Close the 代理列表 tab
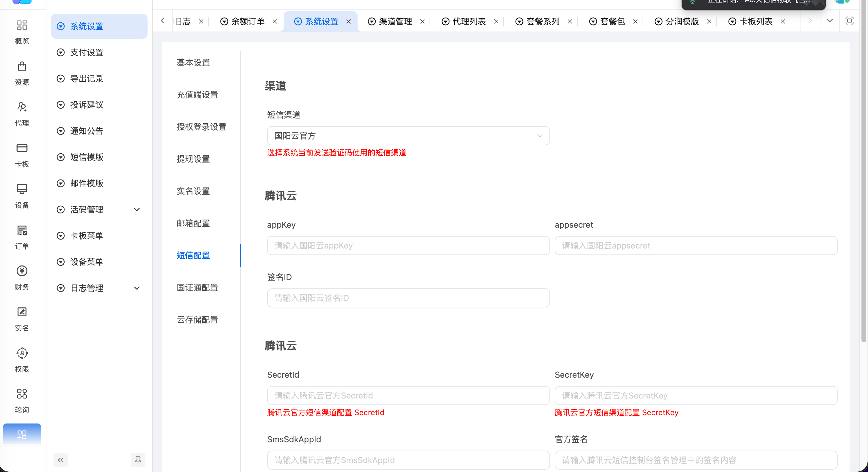This screenshot has height=472, width=868. pyautogui.click(x=496, y=22)
